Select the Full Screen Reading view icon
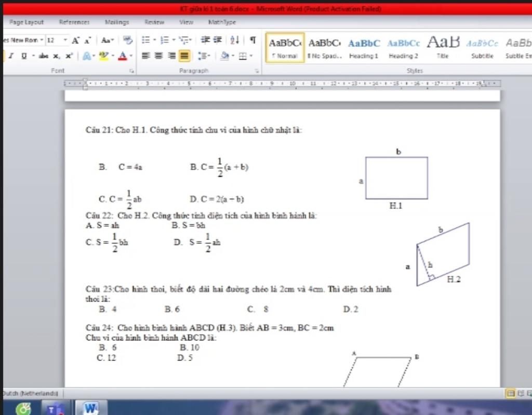This screenshot has width=532, height=415. [521, 394]
